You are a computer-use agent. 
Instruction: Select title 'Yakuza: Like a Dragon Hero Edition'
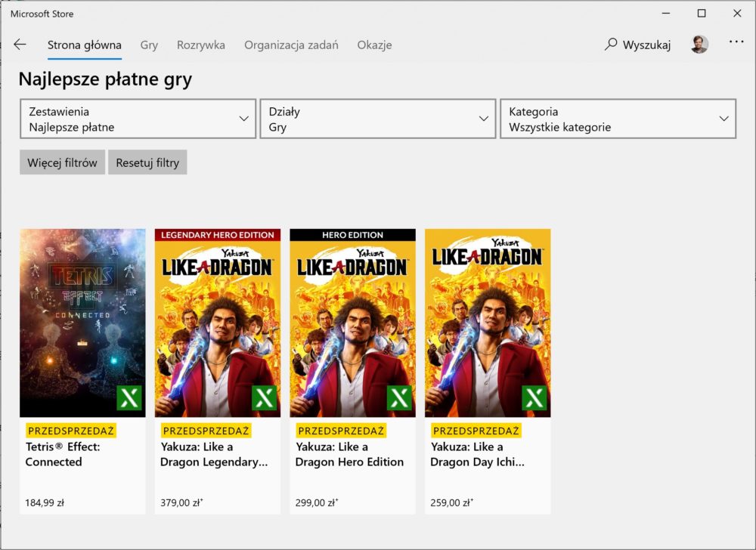349,454
